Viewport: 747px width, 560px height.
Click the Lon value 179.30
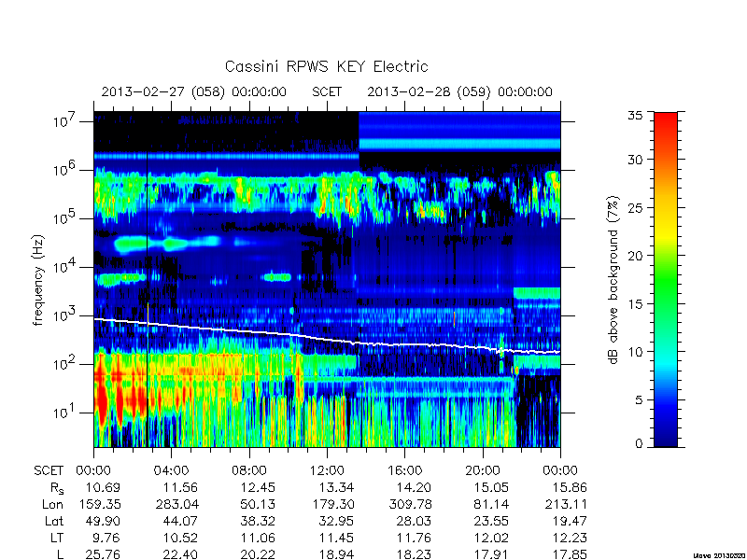click(x=332, y=504)
